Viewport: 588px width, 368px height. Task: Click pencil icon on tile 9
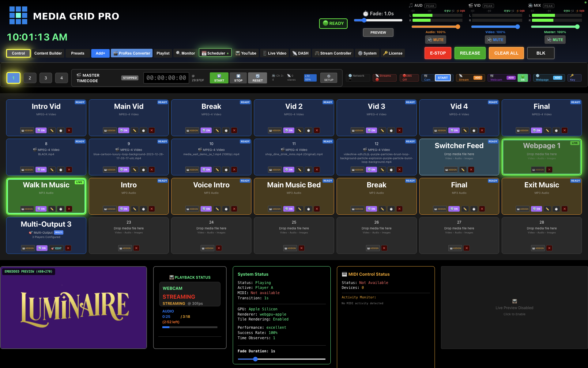click(x=134, y=170)
